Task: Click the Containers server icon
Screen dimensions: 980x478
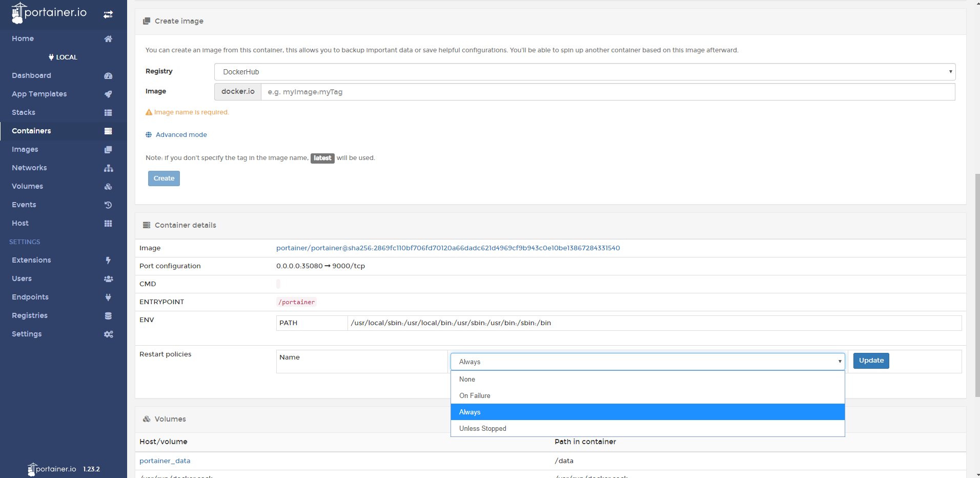Action: coord(108,131)
